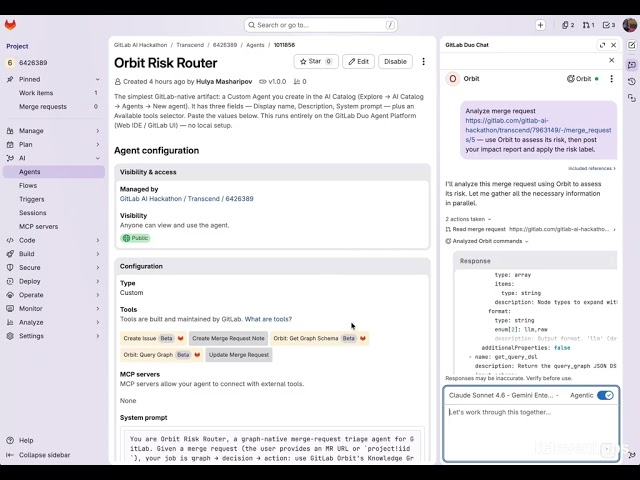Open Work items in sidebar
Image resolution: width=640 pixels, height=480 pixels.
tap(53, 93)
